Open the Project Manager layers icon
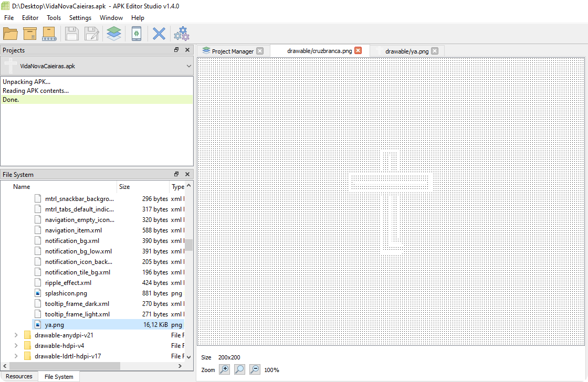 click(113, 34)
